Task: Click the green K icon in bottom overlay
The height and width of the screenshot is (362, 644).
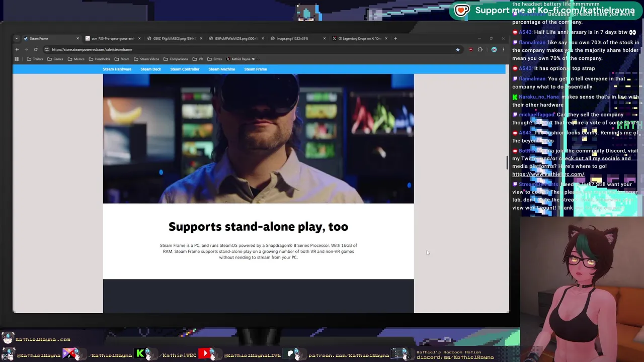Action: [140, 354]
